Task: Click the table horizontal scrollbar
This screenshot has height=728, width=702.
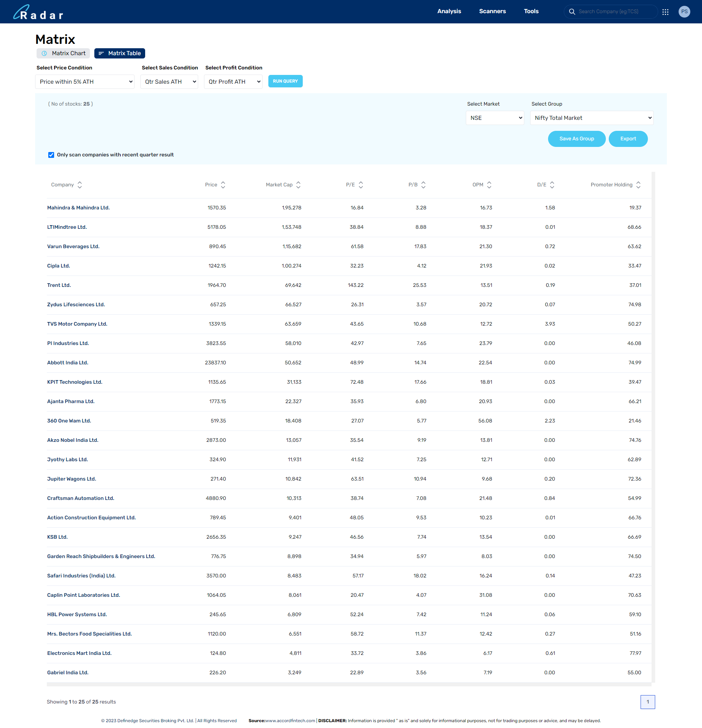Action: click(349, 684)
